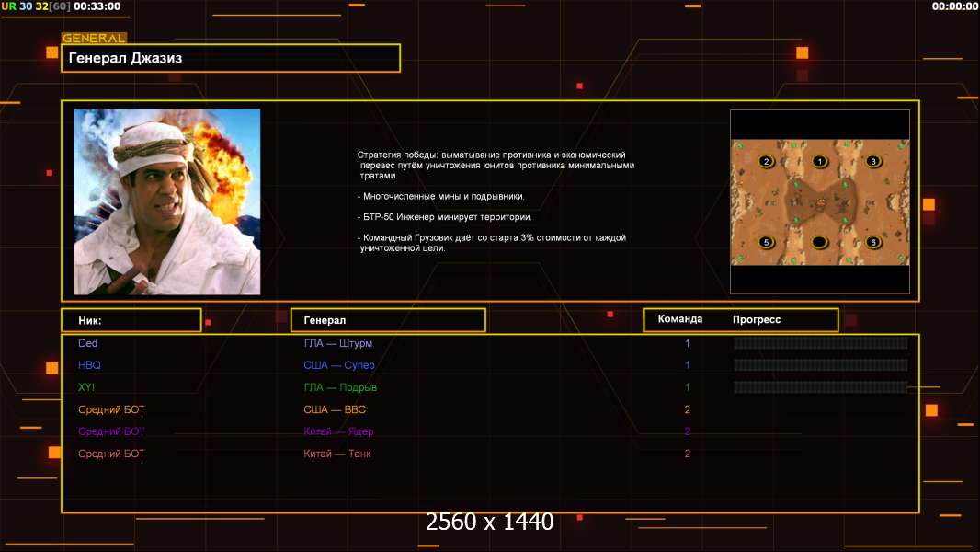Select start position 6 on the minimap
This screenshot has width=980, height=552.
click(873, 243)
